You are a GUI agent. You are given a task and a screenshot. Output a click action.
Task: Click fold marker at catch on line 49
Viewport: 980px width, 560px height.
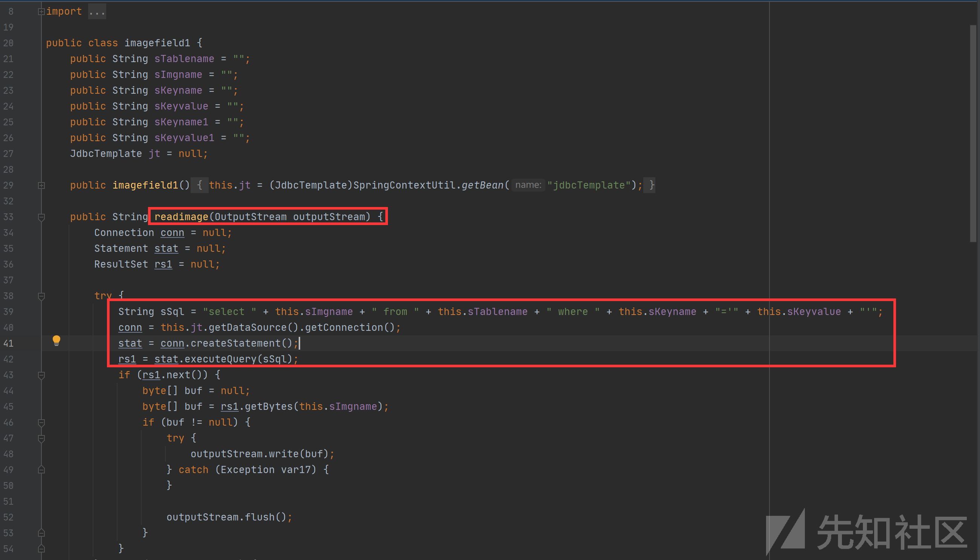pyautogui.click(x=41, y=470)
